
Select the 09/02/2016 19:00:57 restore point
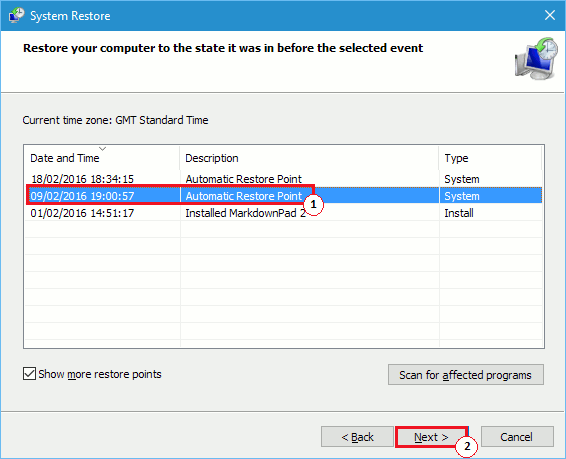pyautogui.click(x=283, y=196)
